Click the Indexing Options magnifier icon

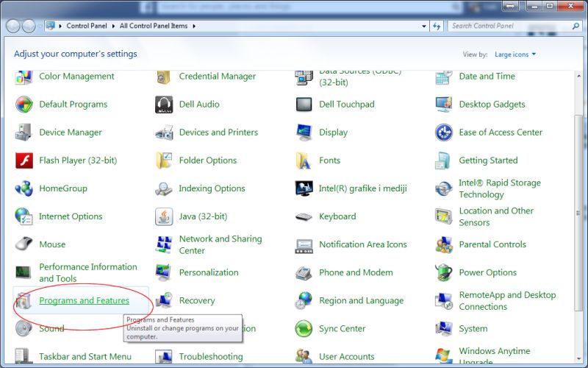[x=164, y=188]
